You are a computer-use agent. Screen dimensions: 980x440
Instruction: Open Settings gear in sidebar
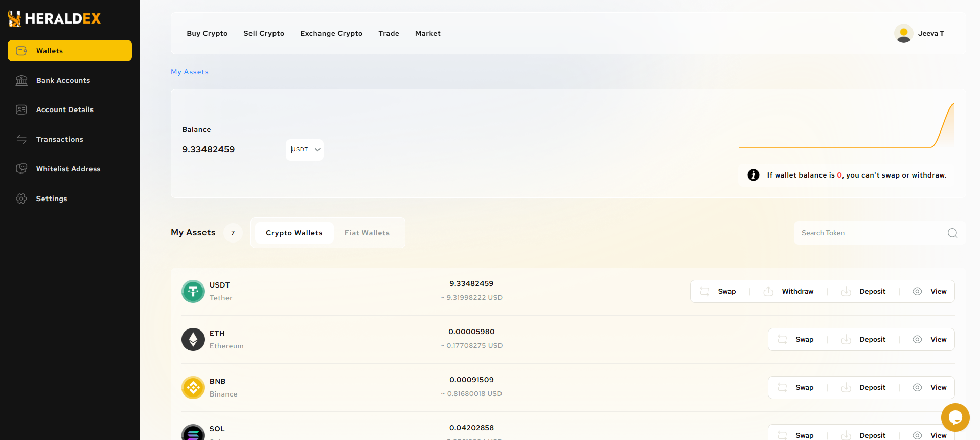[x=21, y=199]
